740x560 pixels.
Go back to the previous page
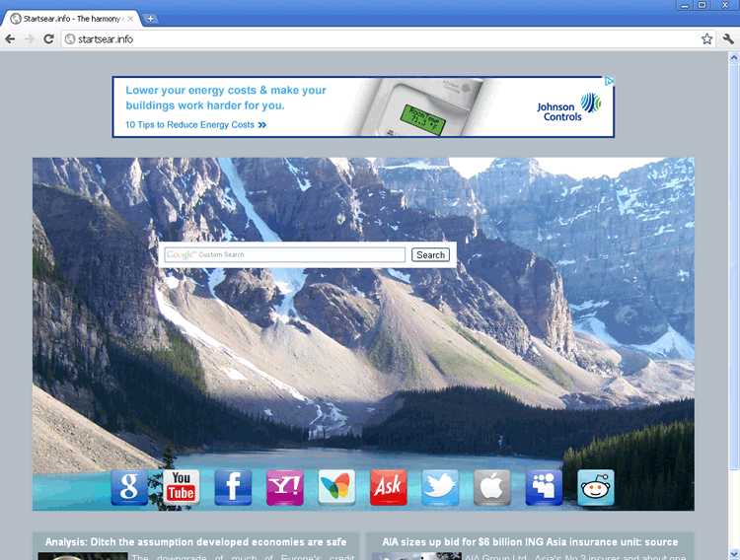pos(10,39)
